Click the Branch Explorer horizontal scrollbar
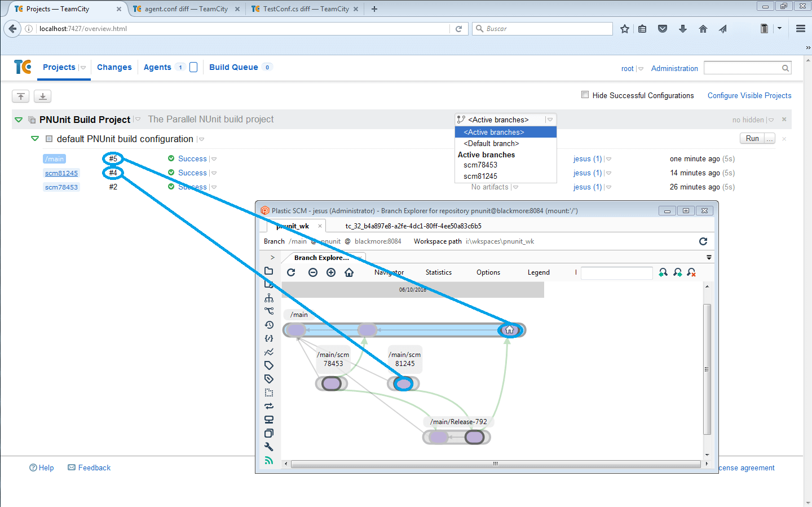Screen dimensions: 812x507 [495, 464]
